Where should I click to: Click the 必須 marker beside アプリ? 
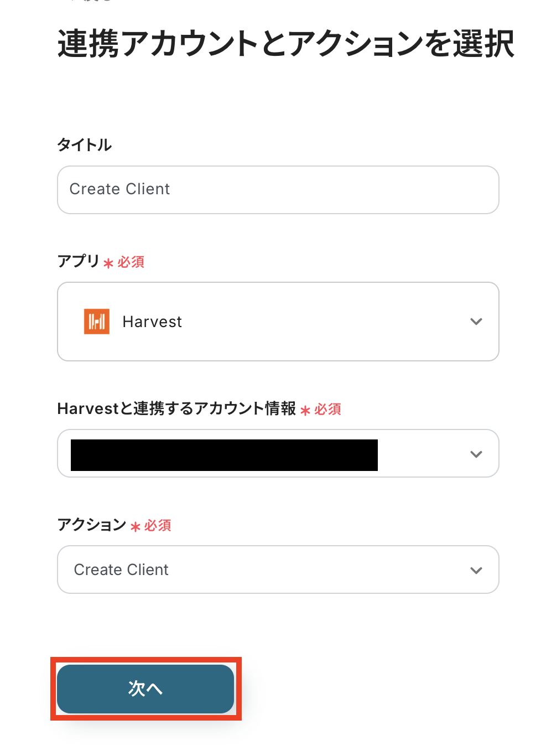click(x=131, y=262)
